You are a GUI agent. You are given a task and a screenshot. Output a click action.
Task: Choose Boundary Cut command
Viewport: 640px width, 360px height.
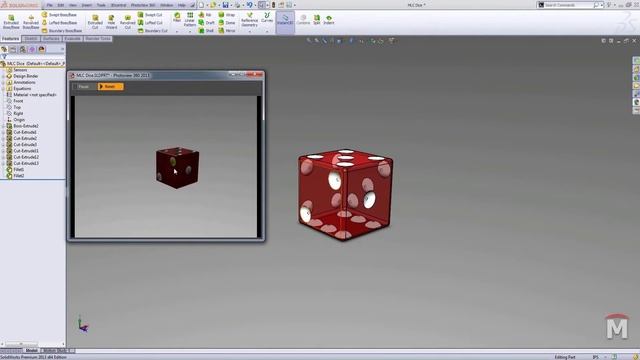click(x=153, y=31)
